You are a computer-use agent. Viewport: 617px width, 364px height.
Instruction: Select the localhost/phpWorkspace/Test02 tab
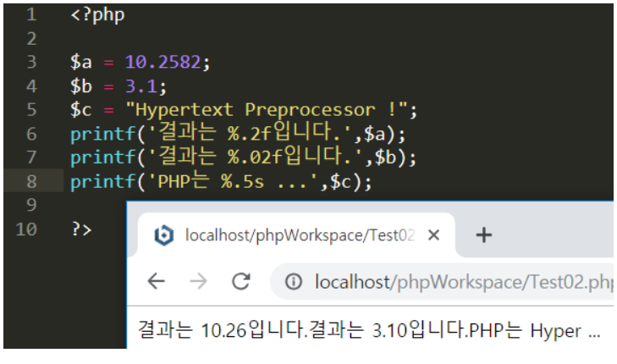tap(296, 235)
